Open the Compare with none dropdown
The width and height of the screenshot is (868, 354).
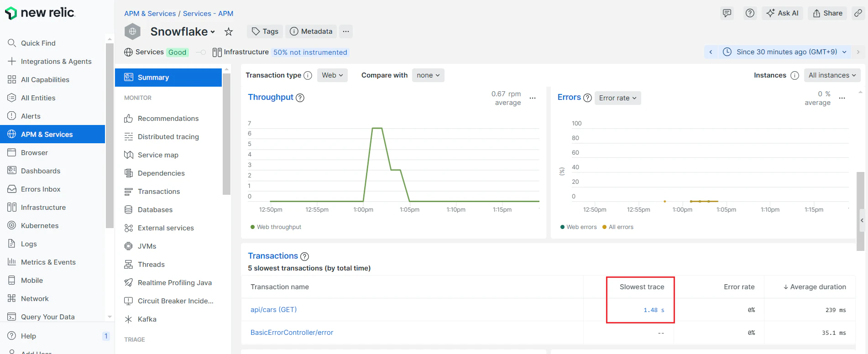click(x=428, y=75)
